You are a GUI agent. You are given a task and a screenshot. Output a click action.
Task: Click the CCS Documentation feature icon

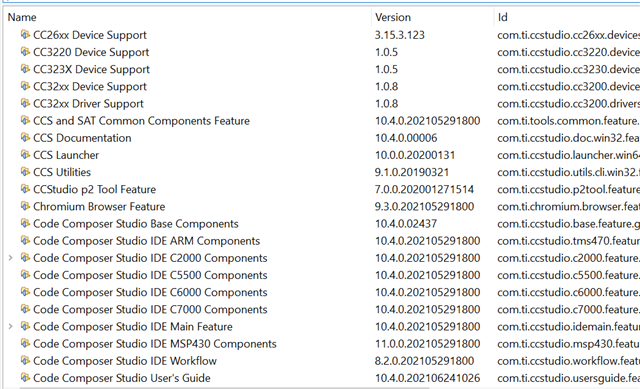coord(25,138)
